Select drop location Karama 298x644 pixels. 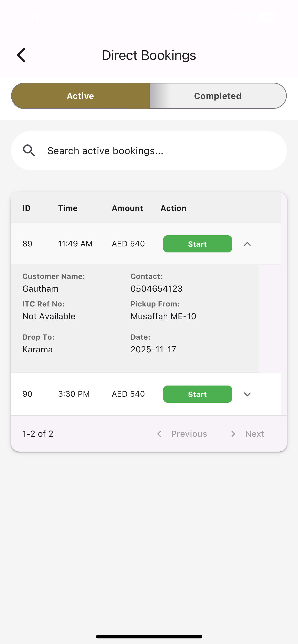point(38,349)
